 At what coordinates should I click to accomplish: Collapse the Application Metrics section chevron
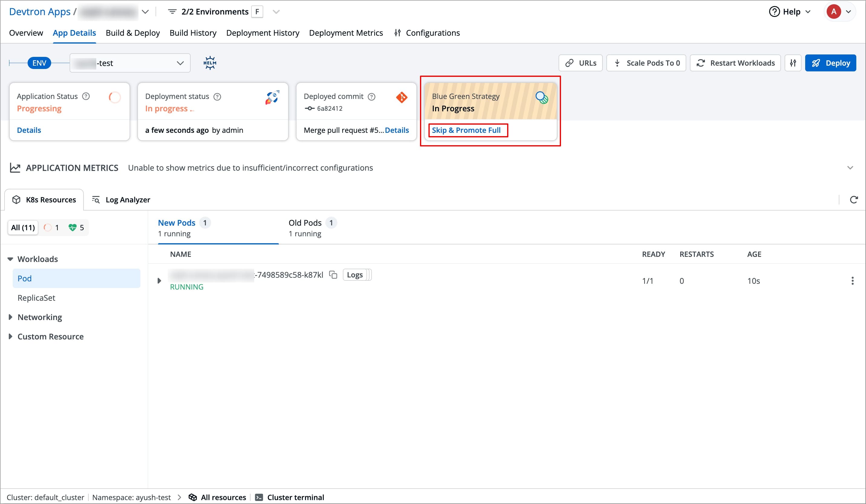850,168
